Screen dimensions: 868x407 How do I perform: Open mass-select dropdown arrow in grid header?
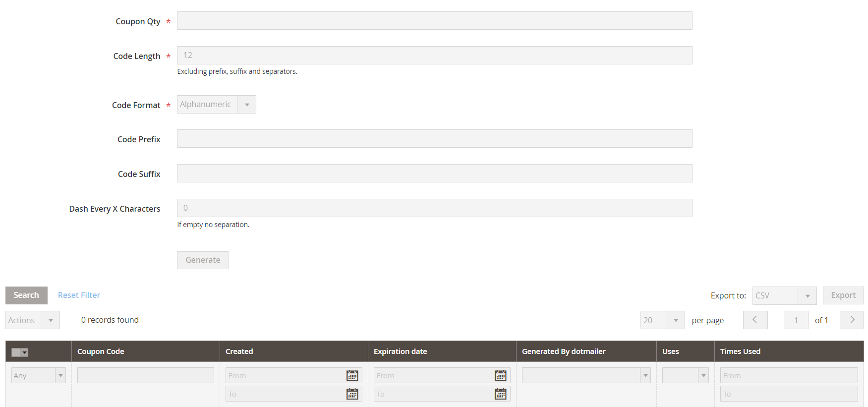(24, 352)
